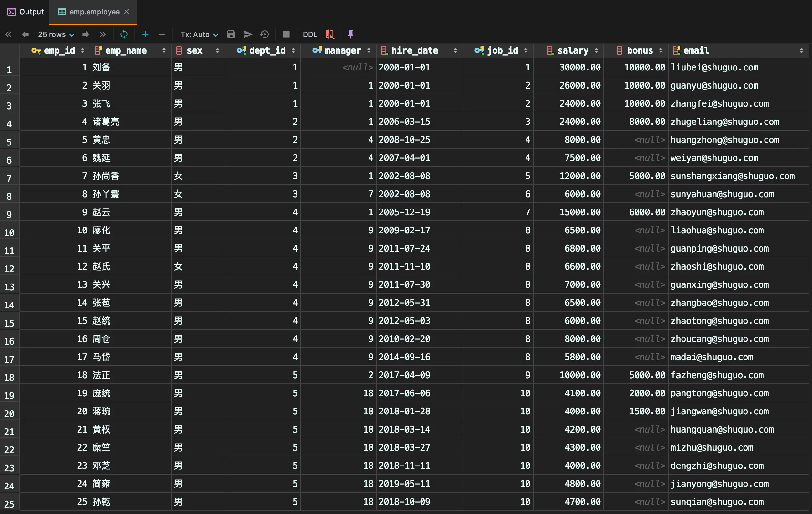Close the emp.employee tab

127,12
